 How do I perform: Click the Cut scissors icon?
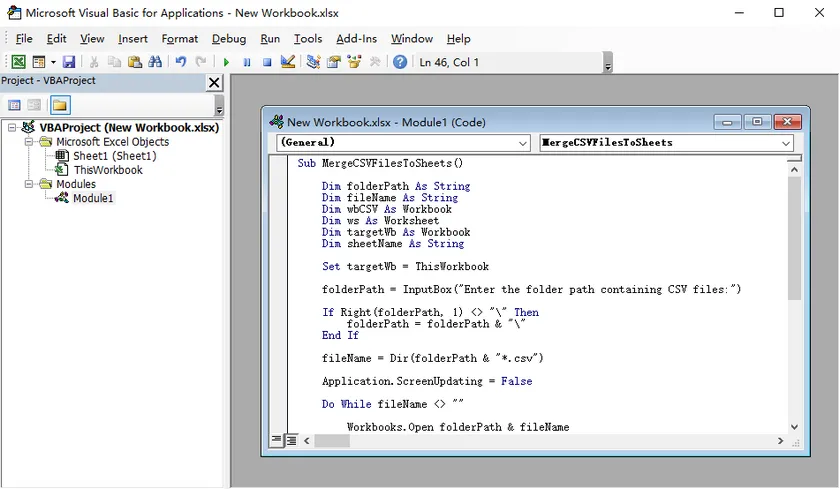click(94, 62)
